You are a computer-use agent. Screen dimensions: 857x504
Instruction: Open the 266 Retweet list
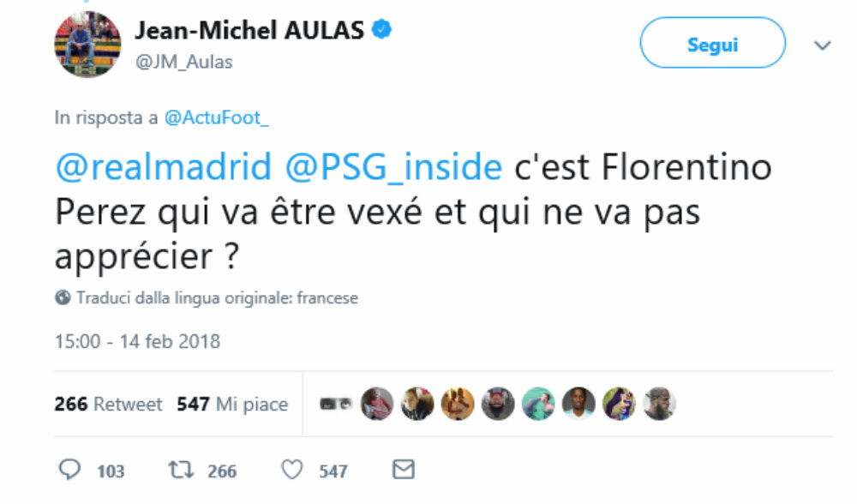[108, 404]
